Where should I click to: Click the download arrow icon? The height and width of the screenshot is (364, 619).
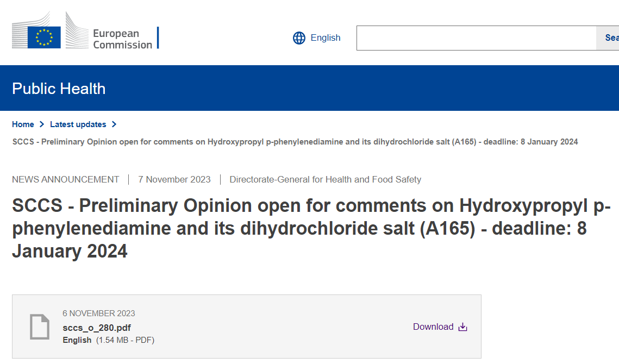tap(463, 327)
